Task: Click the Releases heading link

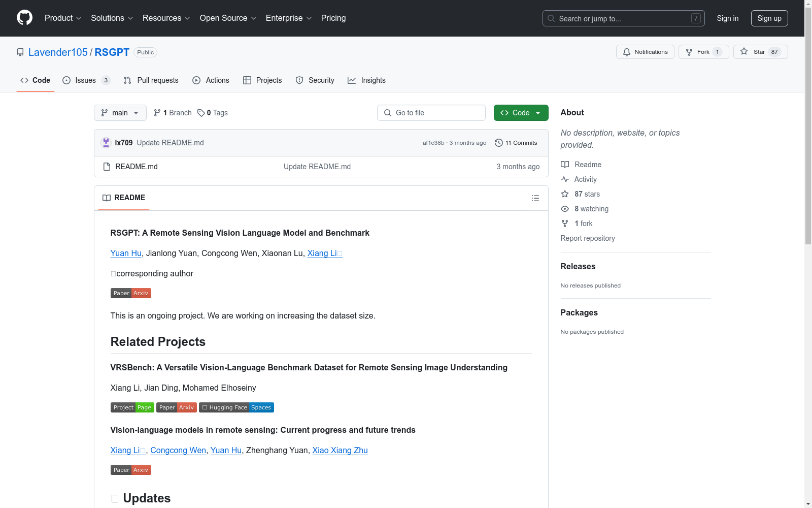Action: pyautogui.click(x=578, y=266)
